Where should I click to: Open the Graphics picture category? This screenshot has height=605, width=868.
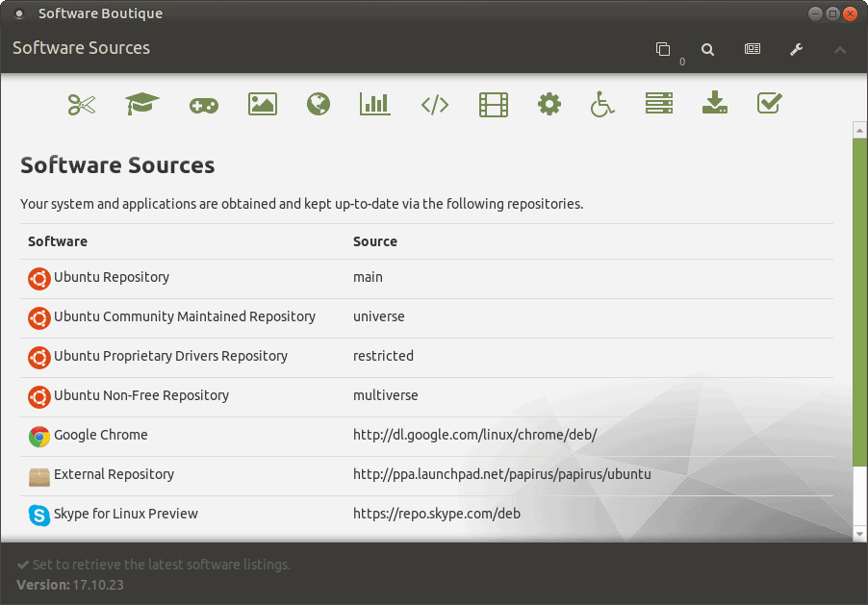click(263, 104)
